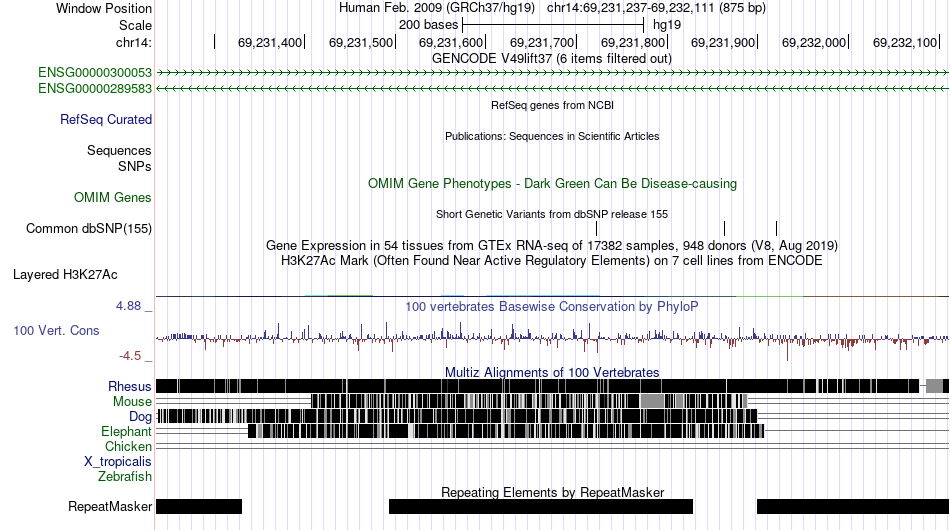Click the 69,231,900 ruler position
This screenshot has height=530, width=950.
[723, 42]
